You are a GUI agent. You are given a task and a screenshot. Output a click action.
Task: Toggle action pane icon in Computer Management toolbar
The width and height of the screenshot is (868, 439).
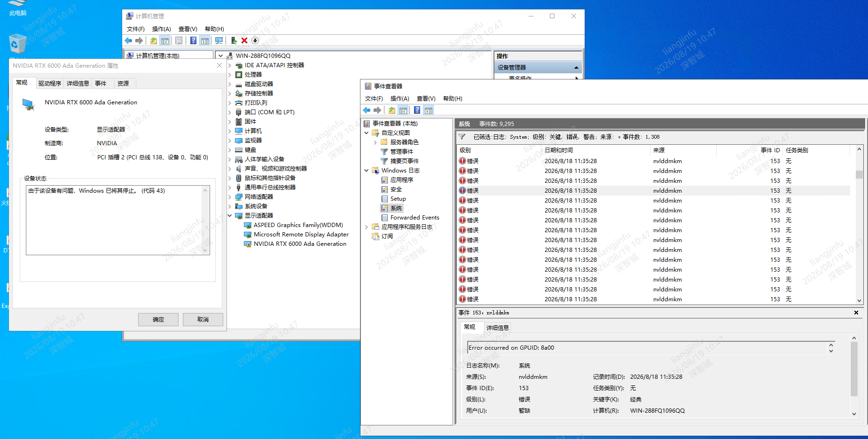tap(205, 41)
